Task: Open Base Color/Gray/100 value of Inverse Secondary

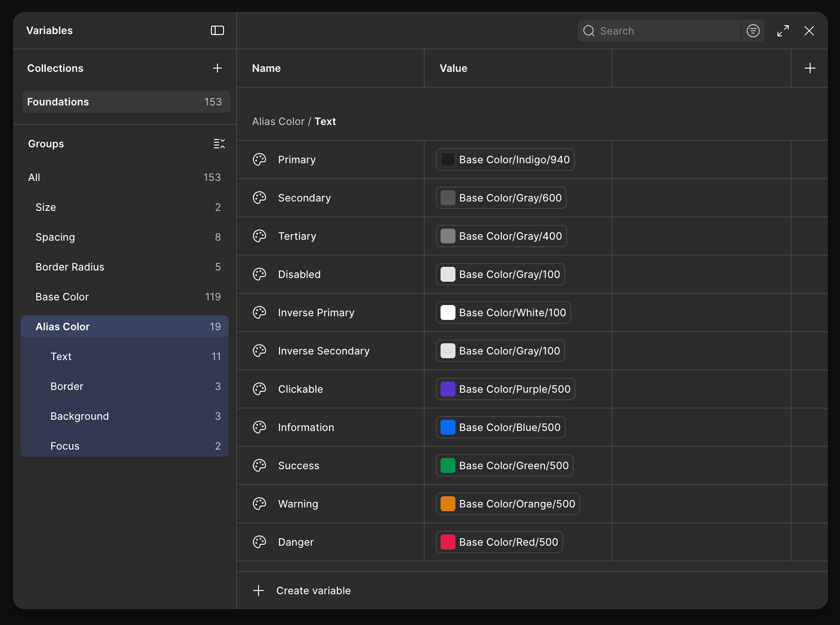Action: 500,351
